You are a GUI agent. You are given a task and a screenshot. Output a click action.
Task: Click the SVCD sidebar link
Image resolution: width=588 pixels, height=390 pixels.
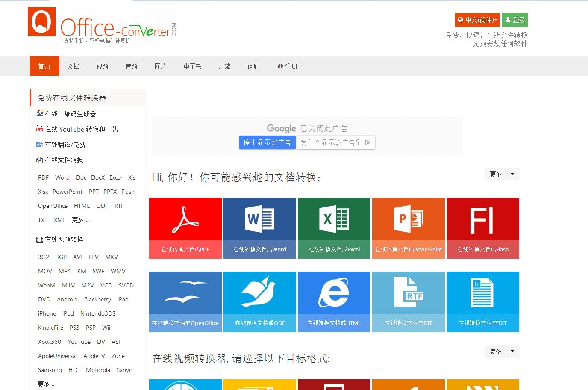[126, 285]
